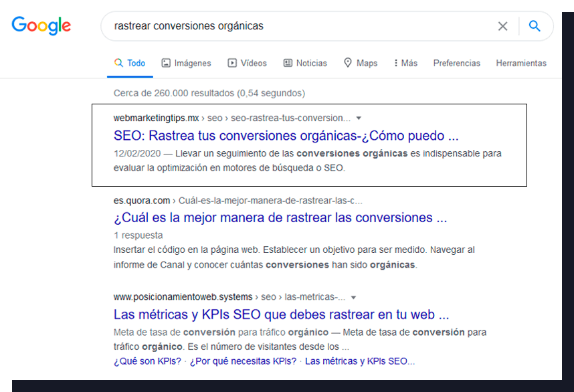Screen dimensions: 574x392
Task: Click the blue magnifying glass search button
Action: (x=535, y=26)
